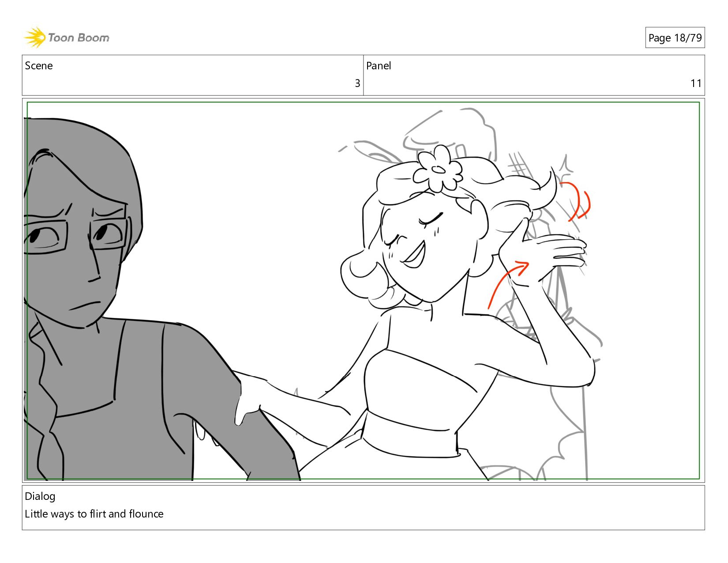The width and height of the screenshot is (728, 563).
Task: Click the panel number '11'
Action: (696, 83)
